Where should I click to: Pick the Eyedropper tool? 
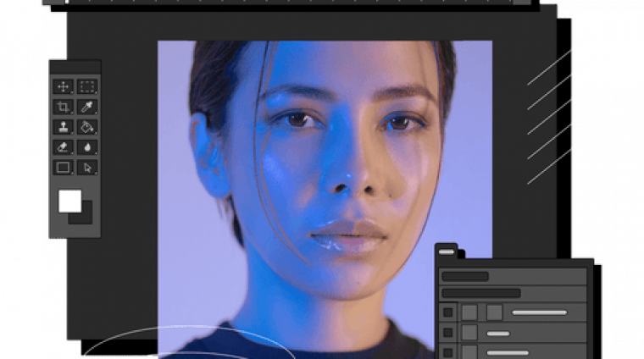click(x=87, y=107)
